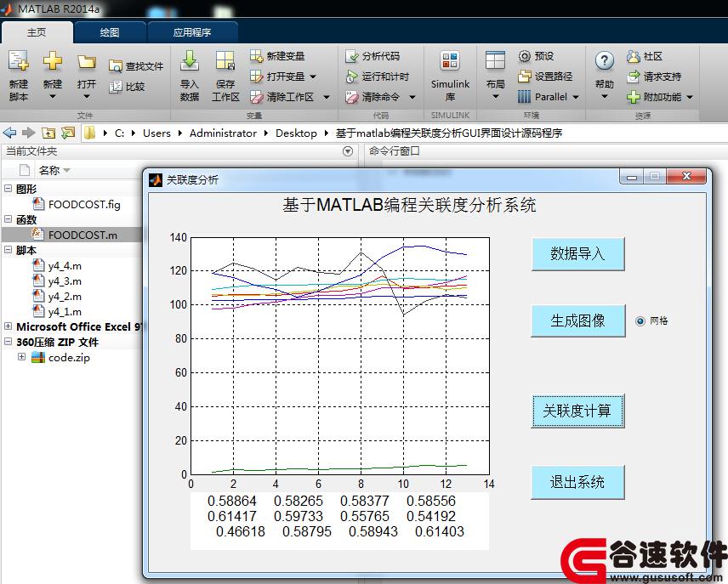Image resolution: width=728 pixels, height=584 pixels.
Task: Click the Clear Commands (清除命令) icon
Action: [x=352, y=97]
